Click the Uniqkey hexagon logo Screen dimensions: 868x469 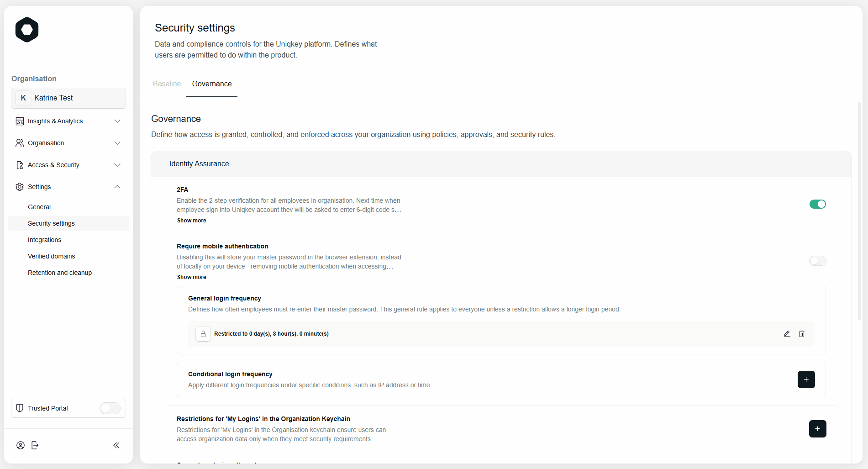tap(27, 30)
